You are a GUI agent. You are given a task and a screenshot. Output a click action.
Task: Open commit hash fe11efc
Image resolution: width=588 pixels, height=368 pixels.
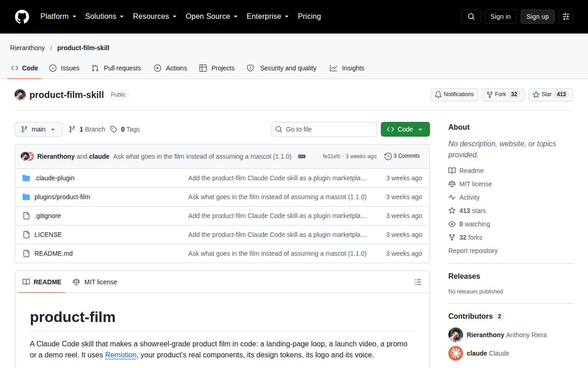point(332,156)
